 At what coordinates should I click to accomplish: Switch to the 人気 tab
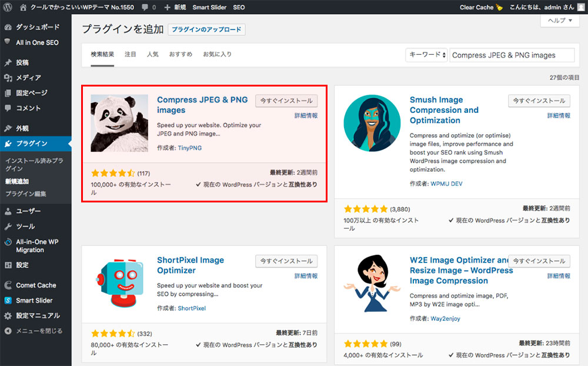click(153, 55)
